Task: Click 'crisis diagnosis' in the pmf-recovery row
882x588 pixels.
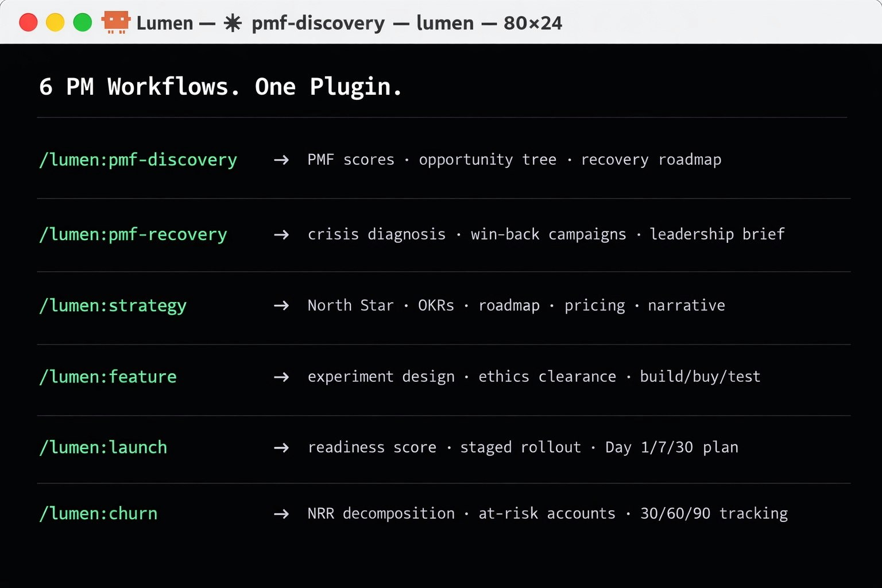Action: point(377,235)
